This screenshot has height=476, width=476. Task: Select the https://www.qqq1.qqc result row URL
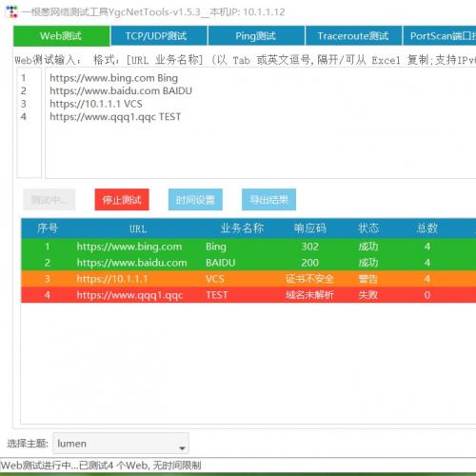pyautogui.click(x=129, y=295)
